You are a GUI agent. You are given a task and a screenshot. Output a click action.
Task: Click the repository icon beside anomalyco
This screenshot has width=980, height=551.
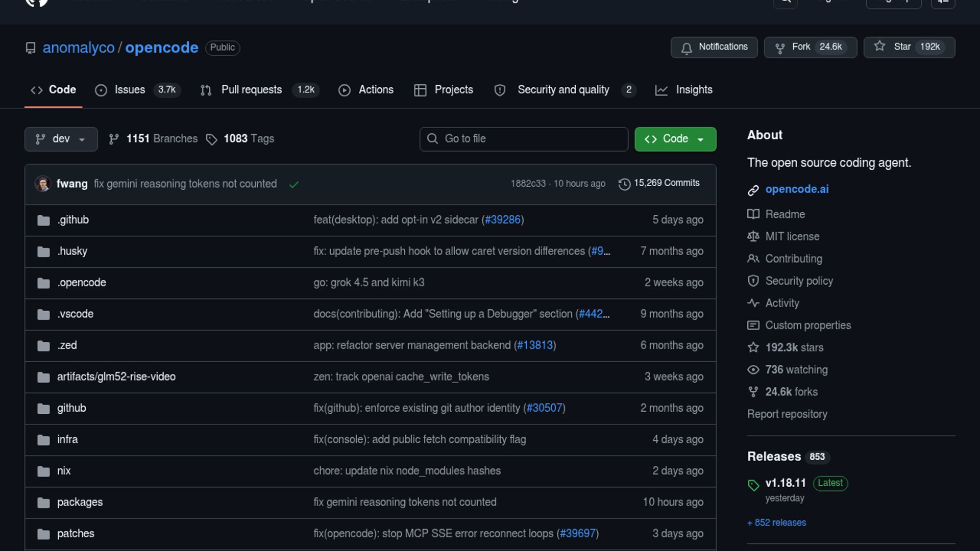(x=31, y=48)
